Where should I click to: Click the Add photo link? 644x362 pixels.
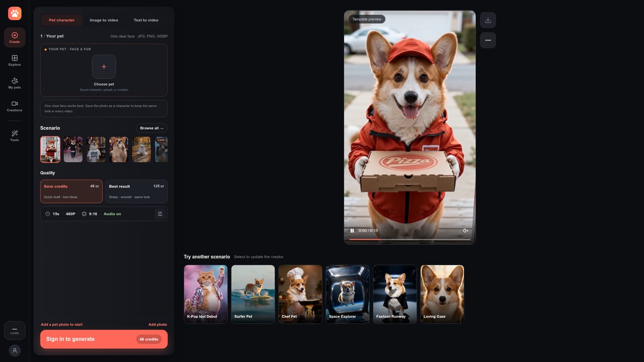pyautogui.click(x=157, y=324)
